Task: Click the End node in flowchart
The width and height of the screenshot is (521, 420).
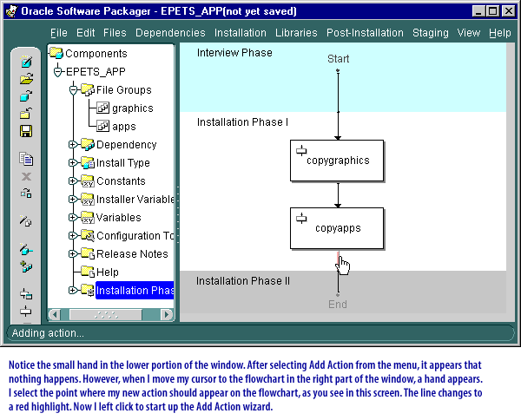Action: point(338,304)
